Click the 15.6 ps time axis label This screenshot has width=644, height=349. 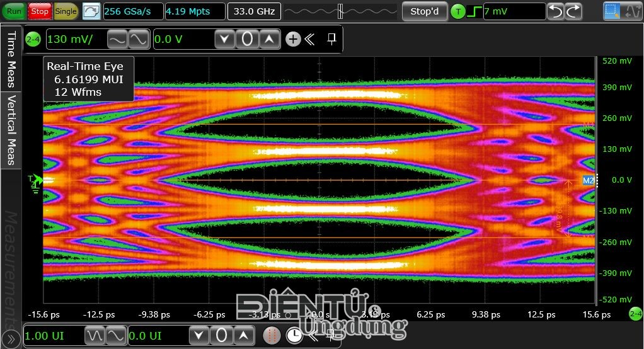click(596, 314)
